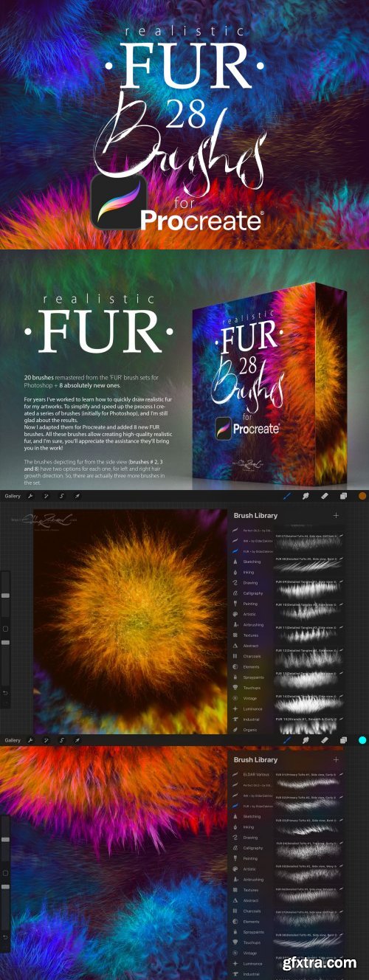
Task: Open Actions wrench in the cyan-swatch screenshot
Action: coord(31,739)
